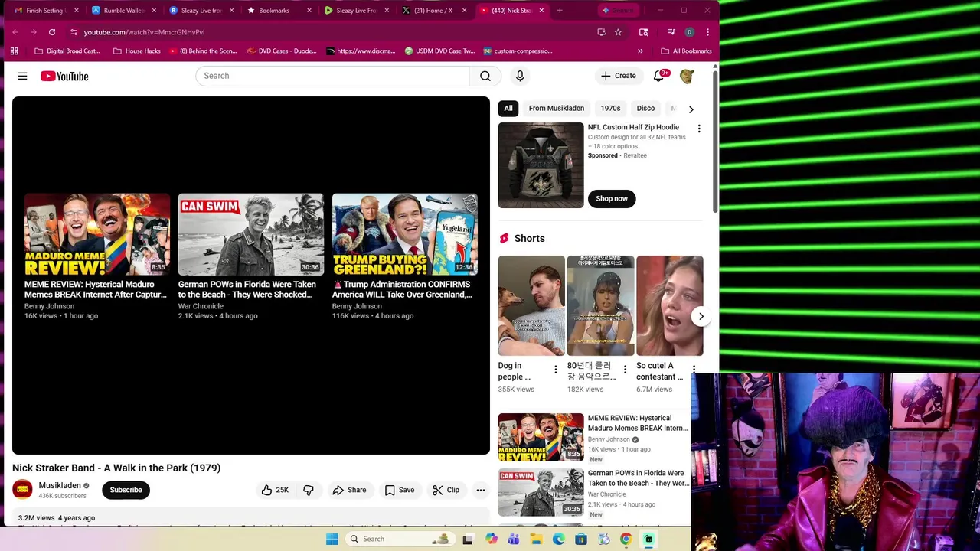Expand hidden bookmarks with the double chevron
The image size is (980, 551).
tap(640, 51)
